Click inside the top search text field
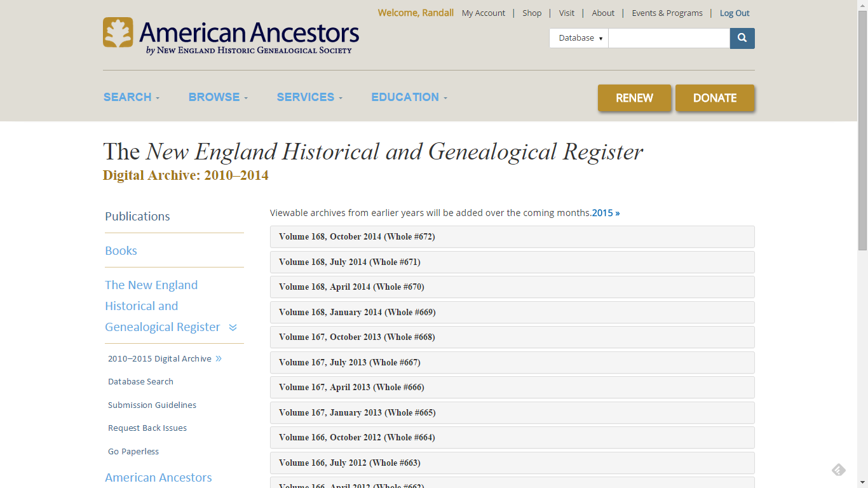This screenshot has width=868, height=488. point(669,38)
